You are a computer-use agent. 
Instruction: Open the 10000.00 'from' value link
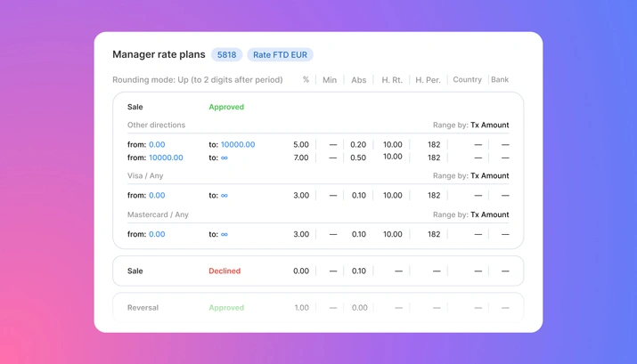166,158
